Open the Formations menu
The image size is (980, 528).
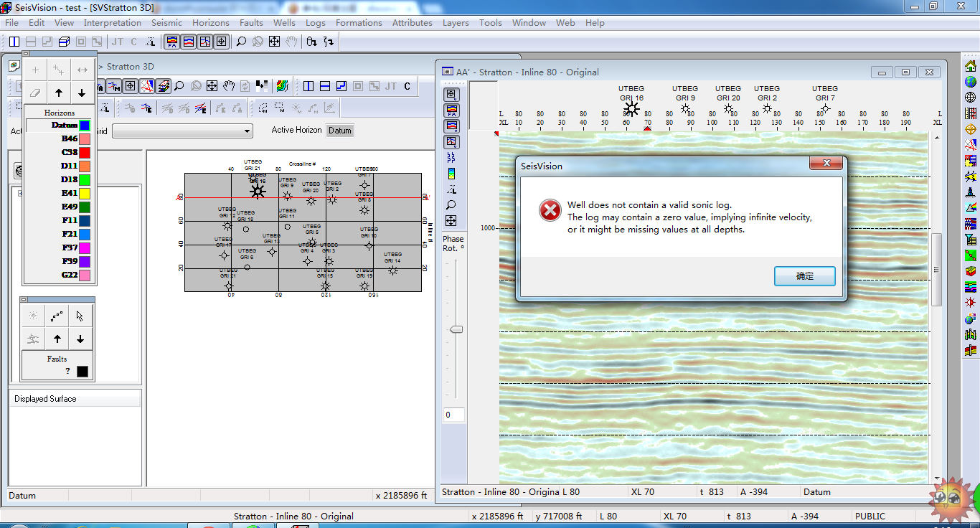[359, 23]
